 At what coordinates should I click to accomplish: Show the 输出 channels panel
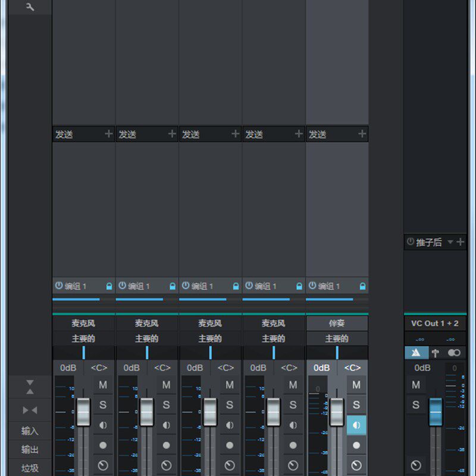pyautogui.click(x=30, y=449)
